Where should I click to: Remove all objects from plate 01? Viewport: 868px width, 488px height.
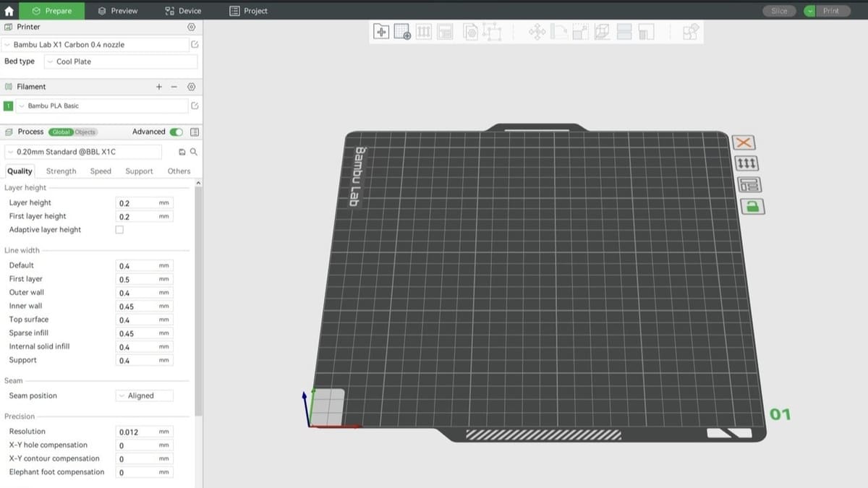coord(744,142)
